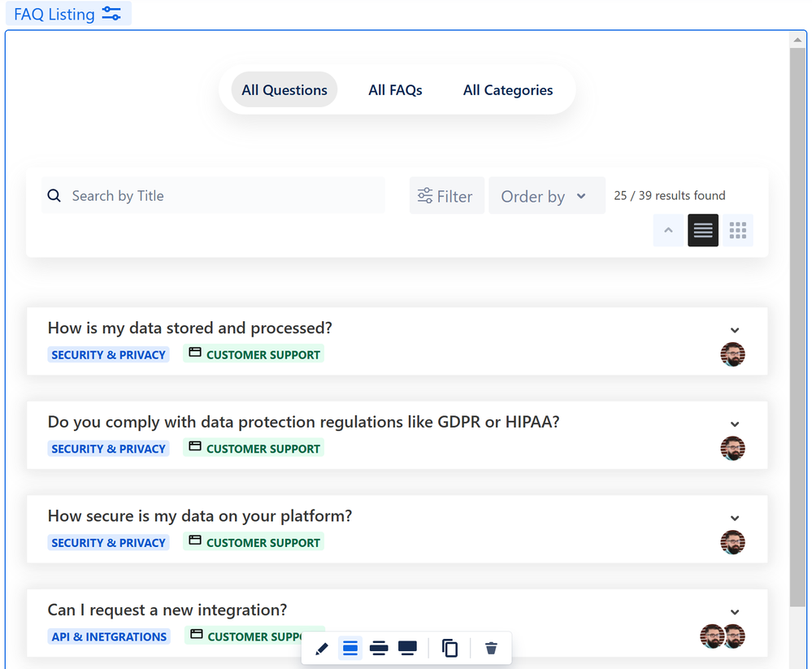Click the left avatar on integration question
The width and height of the screenshot is (812, 669).
pyautogui.click(x=710, y=636)
